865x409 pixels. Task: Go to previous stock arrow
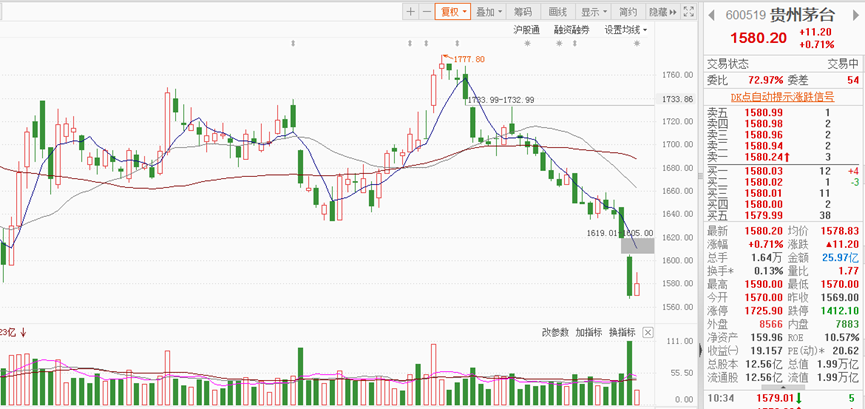712,15
